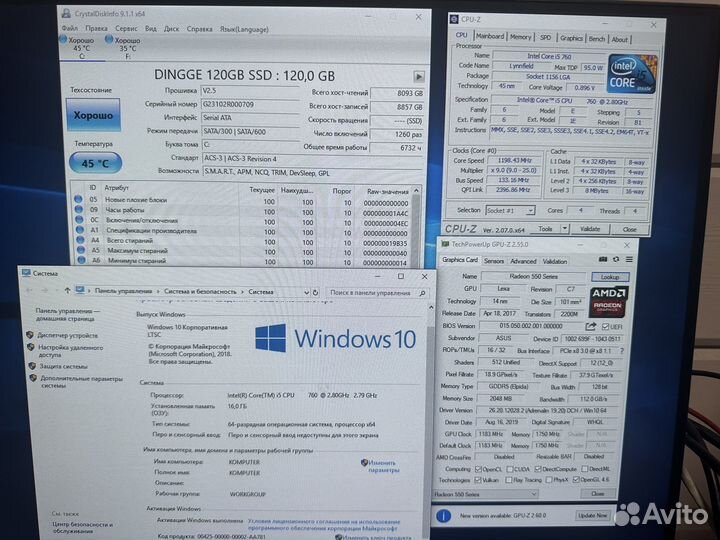Toggle the PhysX checkbox in GPU-Z
The width and height of the screenshot is (720, 540).
tap(549, 480)
